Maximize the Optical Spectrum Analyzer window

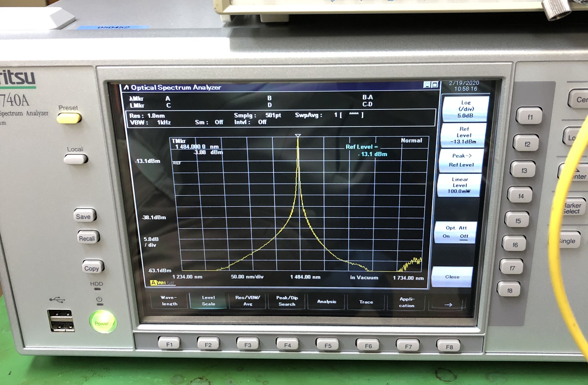[435, 85]
